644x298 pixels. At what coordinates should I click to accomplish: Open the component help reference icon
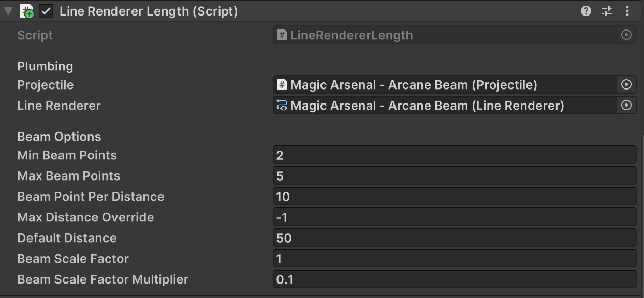click(x=586, y=11)
